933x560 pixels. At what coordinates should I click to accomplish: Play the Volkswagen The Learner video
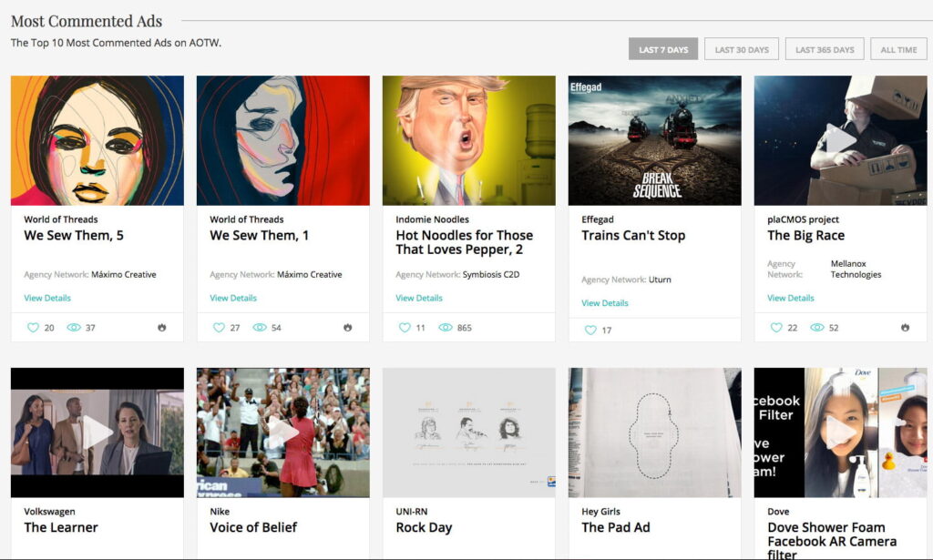[97, 433]
